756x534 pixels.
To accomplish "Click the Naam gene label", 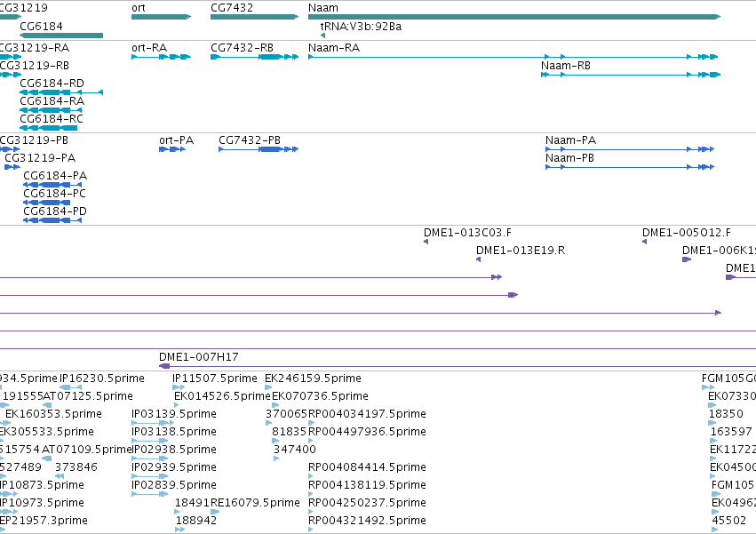I will point(323,8).
